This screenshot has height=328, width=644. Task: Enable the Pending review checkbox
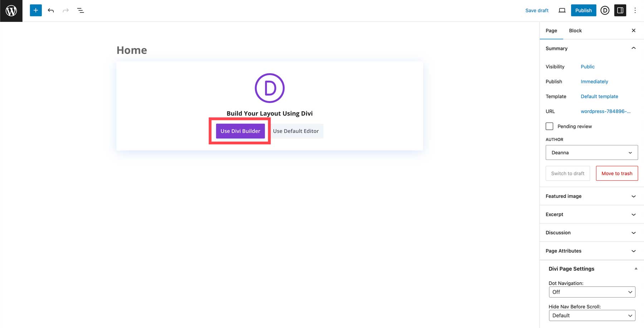click(550, 126)
